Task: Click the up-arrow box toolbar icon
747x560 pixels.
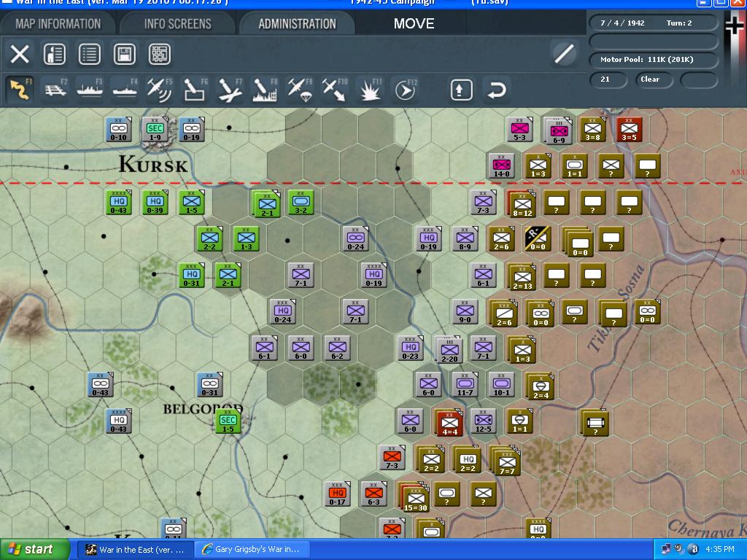Action: click(461, 90)
